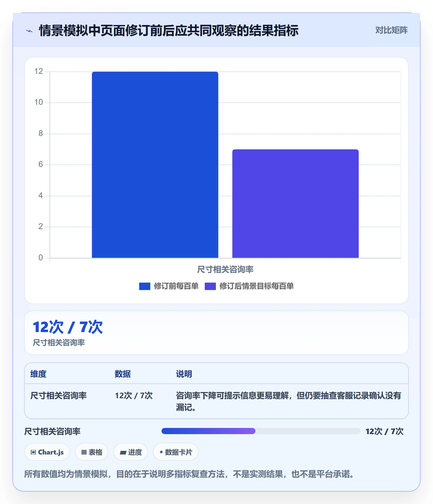
Task: Click the 尺寸相关咨询率 progress bar
Action: (261, 431)
